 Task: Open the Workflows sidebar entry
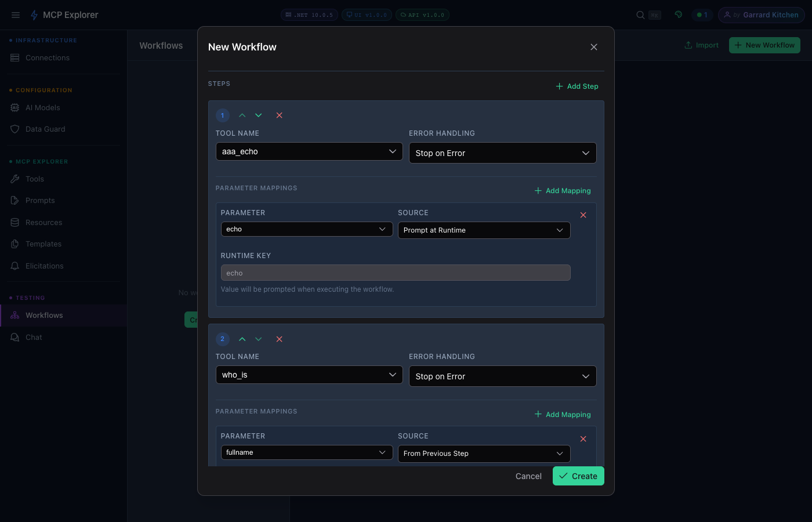pos(43,315)
